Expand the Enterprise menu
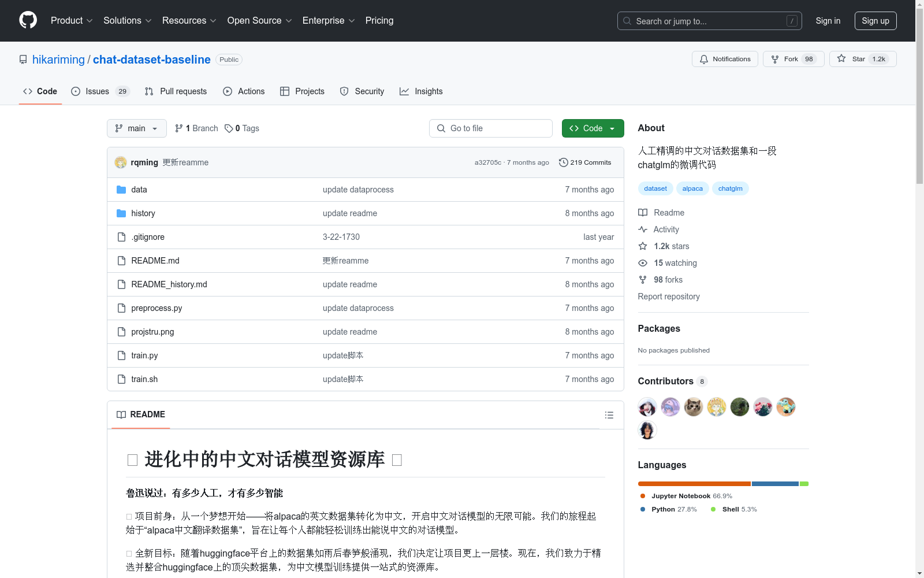The image size is (924, 578). pyautogui.click(x=329, y=20)
